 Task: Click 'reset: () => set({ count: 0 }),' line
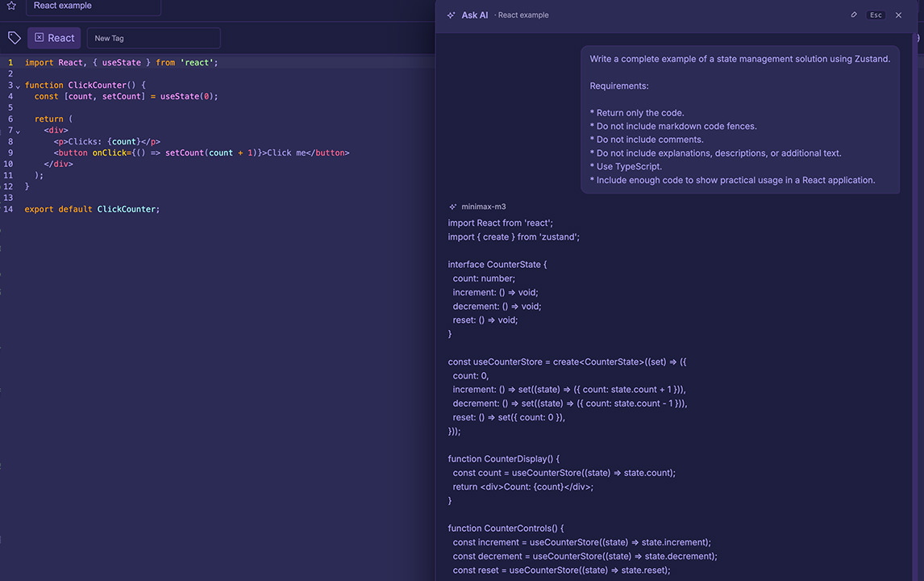click(509, 418)
